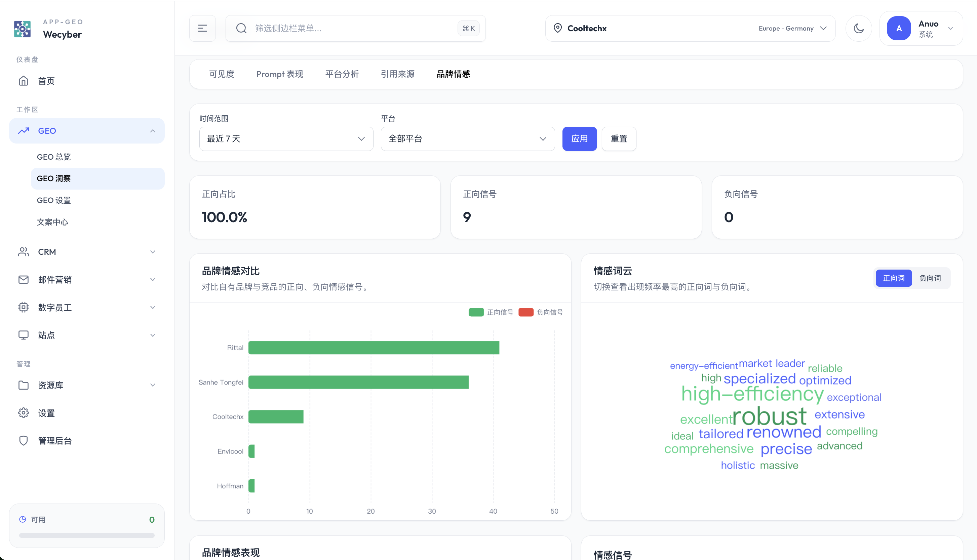Collapse the sidebar with the hamburger icon
This screenshot has width=977, height=560.
tap(202, 29)
